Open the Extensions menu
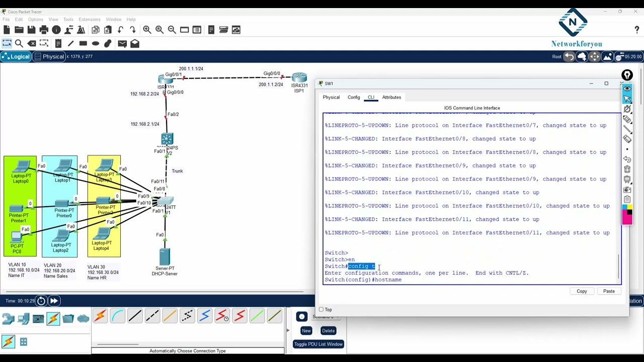Viewport: 644px width, 362px height. (x=89, y=19)
